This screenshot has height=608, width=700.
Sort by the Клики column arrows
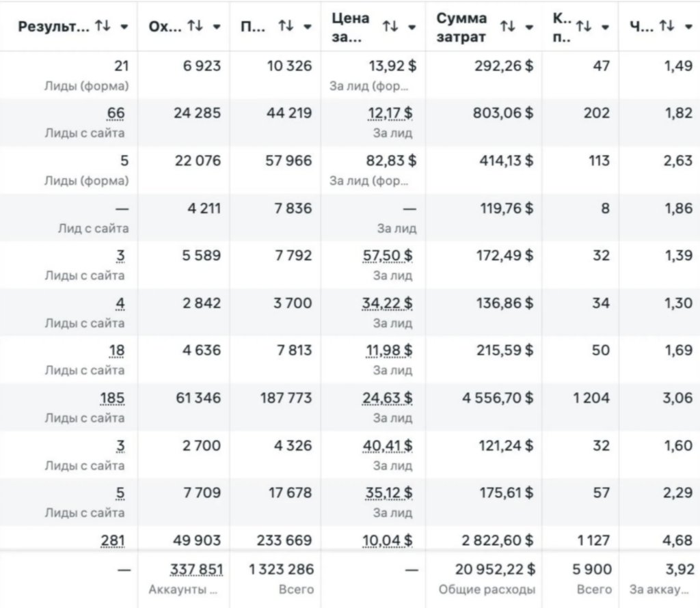(584, 27)
